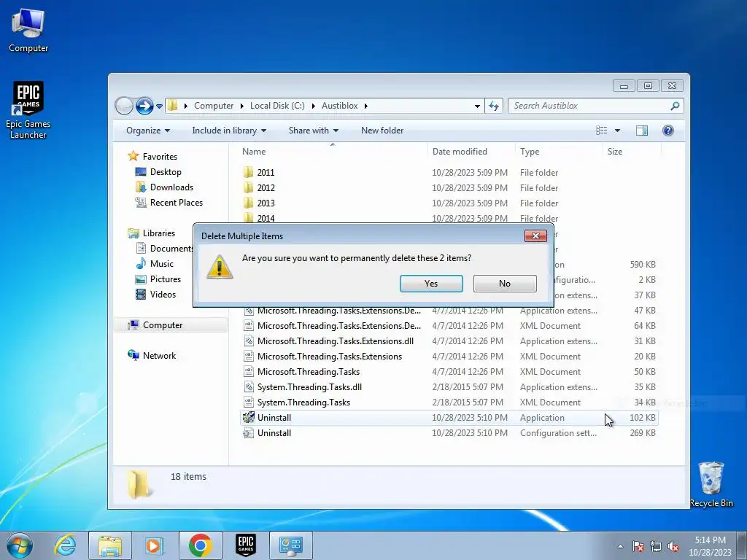Launch Windows Media Player from taskbar
Screen dimensions: 747x560
click(x=155, y=545)
